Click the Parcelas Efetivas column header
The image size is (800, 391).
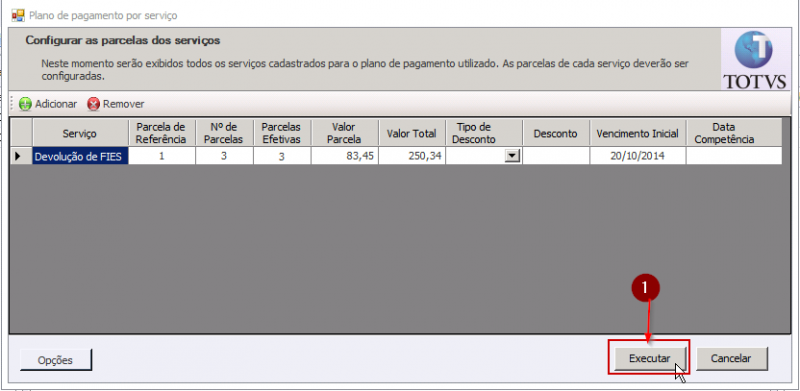pyautogui.click(x=282, y=133)
